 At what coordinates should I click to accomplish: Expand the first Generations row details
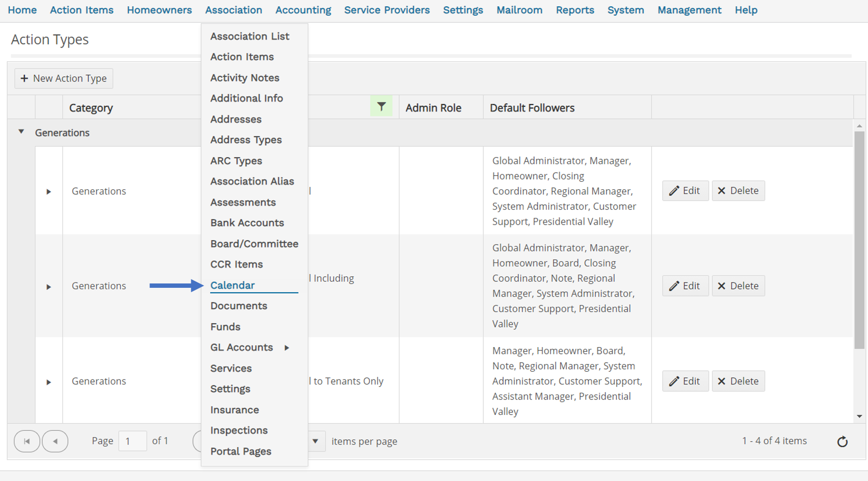(49, 192)
